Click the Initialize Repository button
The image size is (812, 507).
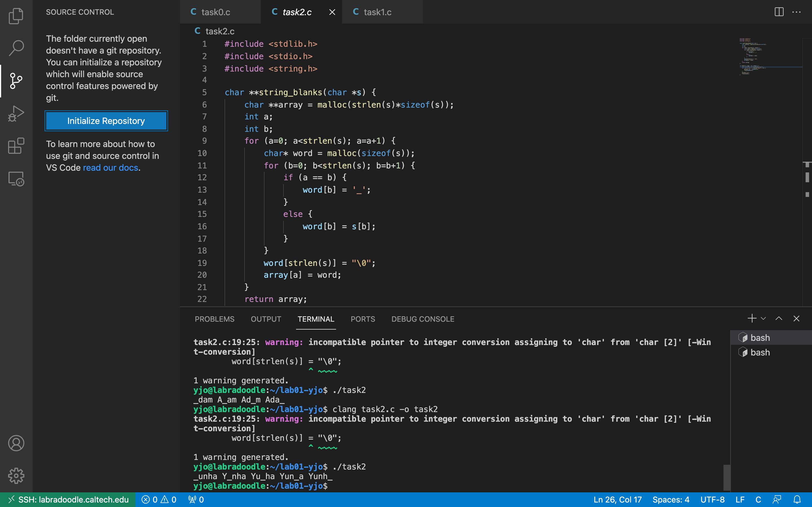point(106,121)
